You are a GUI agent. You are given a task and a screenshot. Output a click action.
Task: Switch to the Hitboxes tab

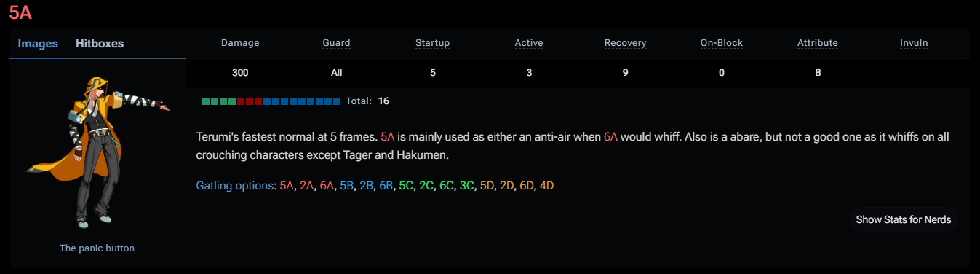100,44
